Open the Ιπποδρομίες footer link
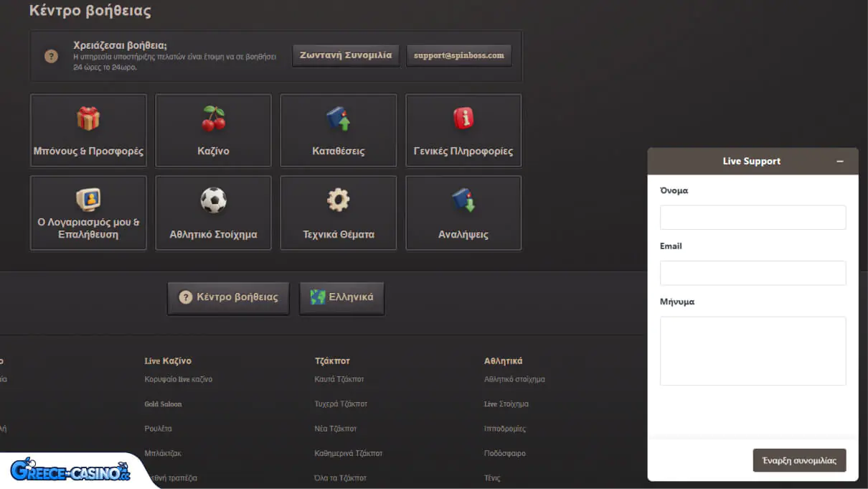This screenshot has height=489, width=868. coord(505,429)
